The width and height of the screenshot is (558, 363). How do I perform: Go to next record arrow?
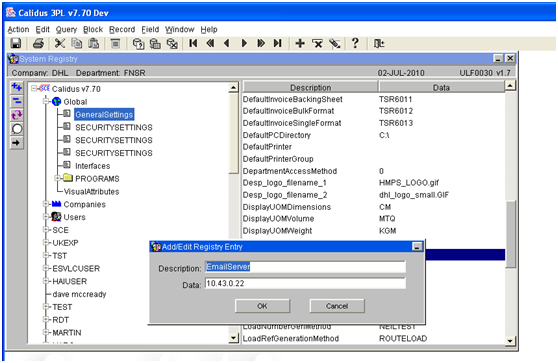244,43
